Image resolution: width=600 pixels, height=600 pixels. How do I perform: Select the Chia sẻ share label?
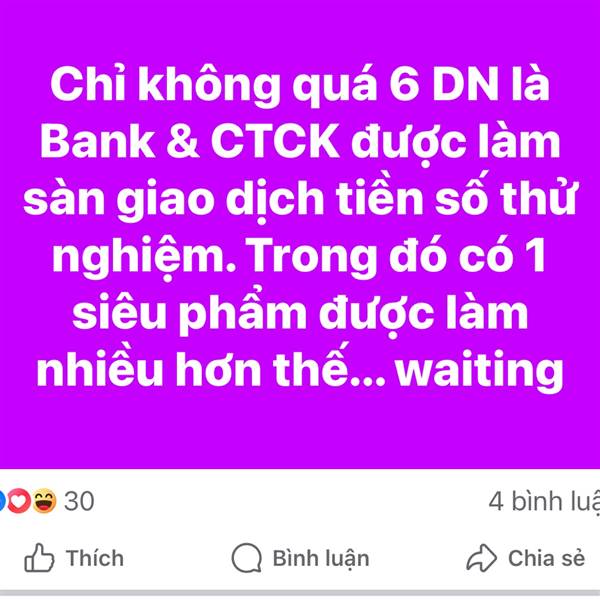[x=546, y=558]
